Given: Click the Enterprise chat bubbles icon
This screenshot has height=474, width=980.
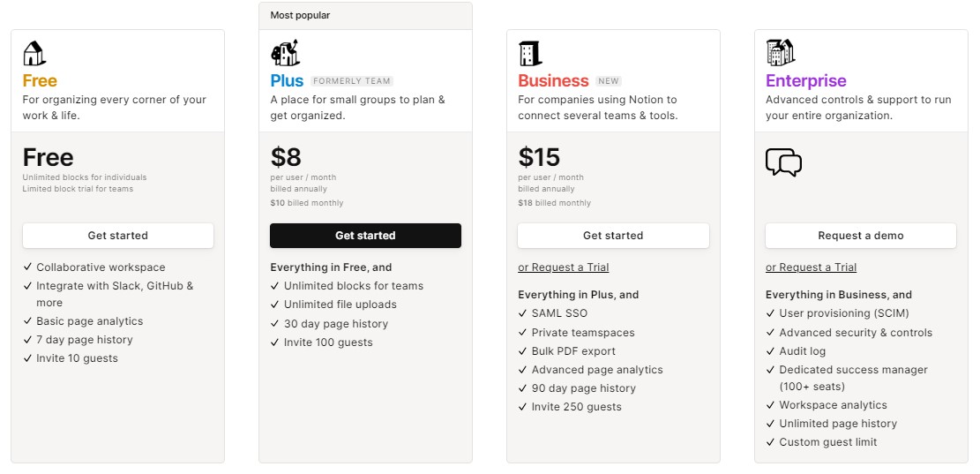Looking at the screenshot, I should pos(784,162).
